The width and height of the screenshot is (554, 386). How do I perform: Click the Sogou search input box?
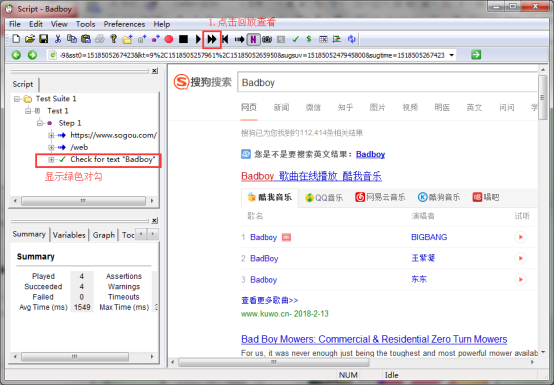pyautogui.click(x=388, y=83)
